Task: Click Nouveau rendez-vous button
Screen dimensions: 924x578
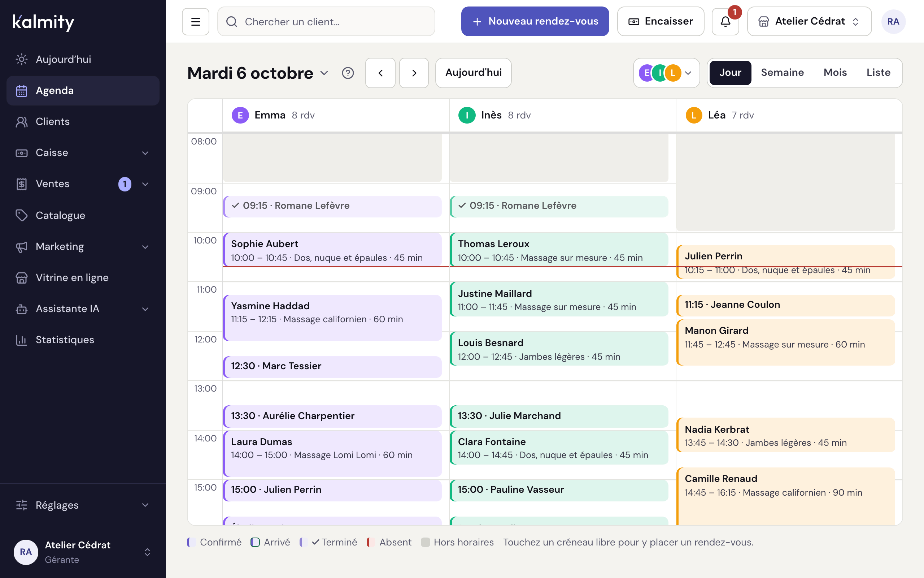Action: coord(535,22)
